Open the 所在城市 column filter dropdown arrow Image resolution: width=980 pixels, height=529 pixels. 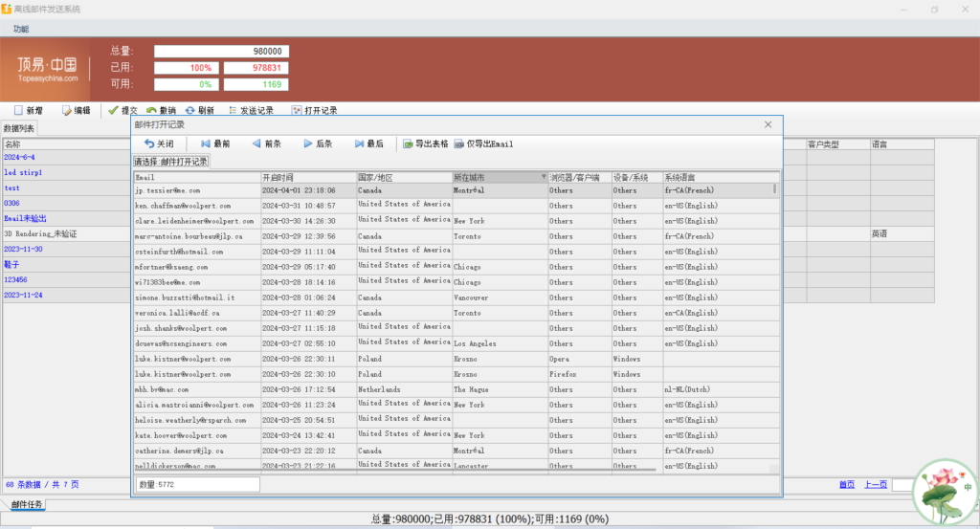tap(544, 177)
